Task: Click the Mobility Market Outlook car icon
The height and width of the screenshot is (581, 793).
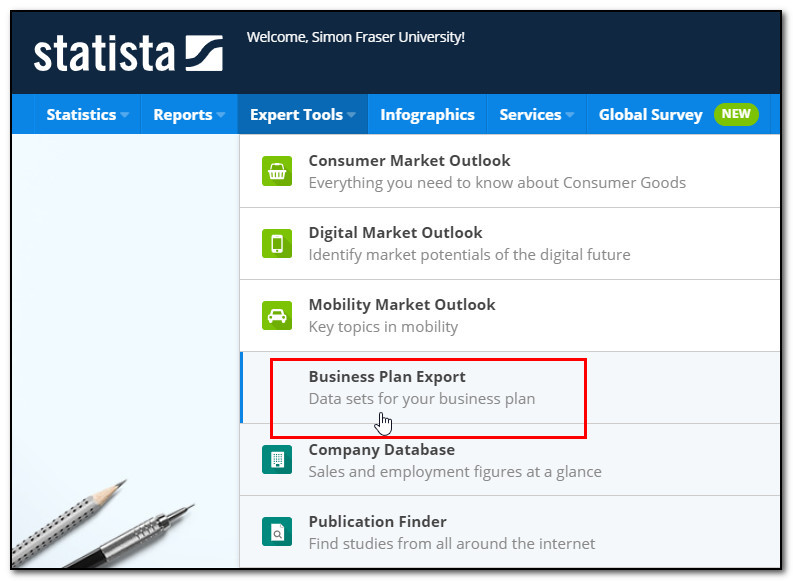Action: pyautogui.click(x=277, y=316)
